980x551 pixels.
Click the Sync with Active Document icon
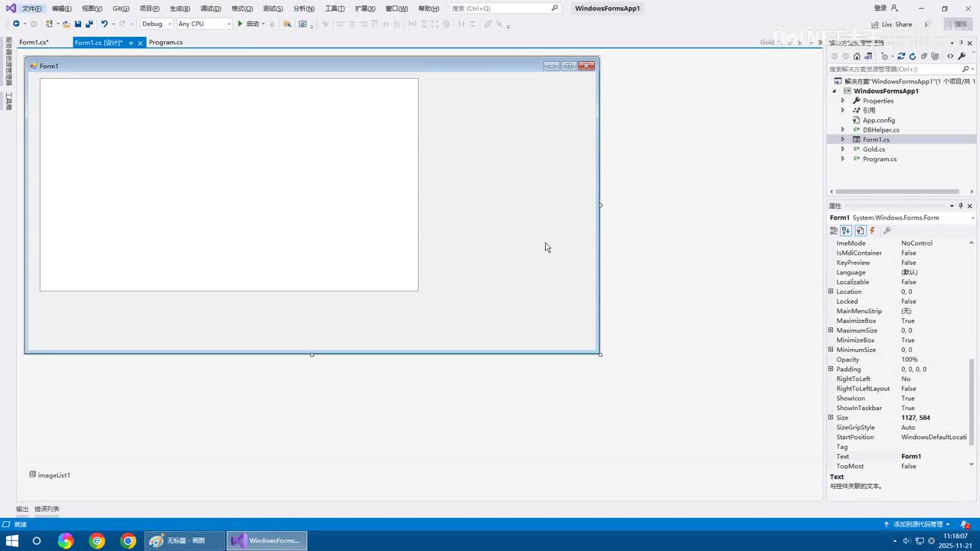[901, 56]
